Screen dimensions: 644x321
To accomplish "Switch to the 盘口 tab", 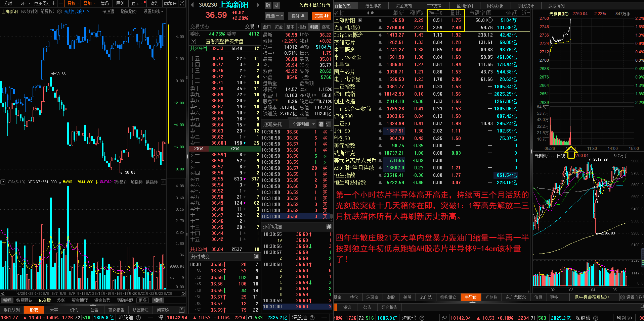I will [x=267, y=27].
